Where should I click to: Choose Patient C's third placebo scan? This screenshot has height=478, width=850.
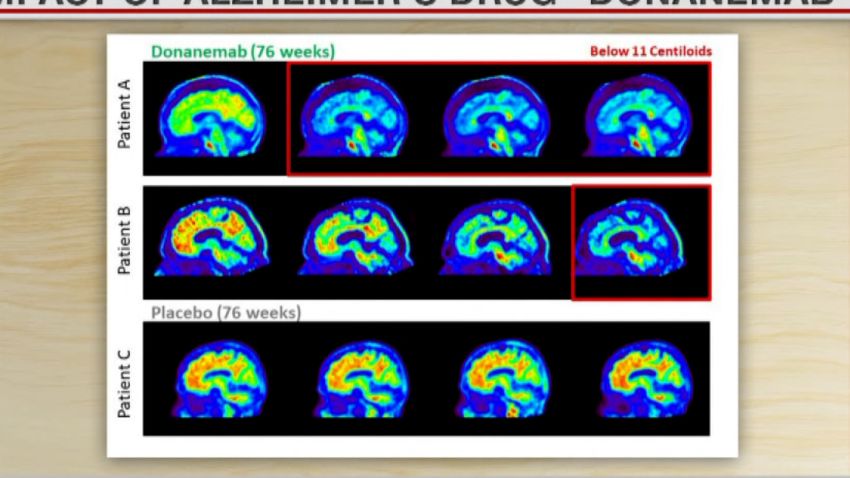coord(504,379)
